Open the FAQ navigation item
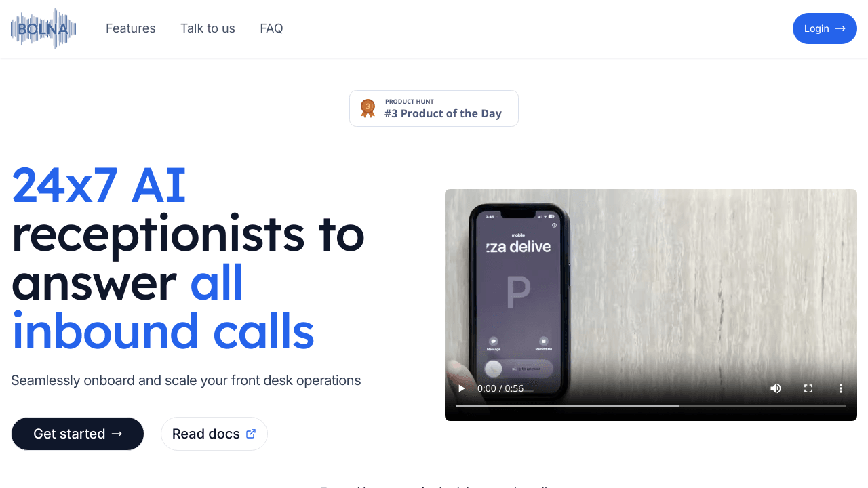This screenshot has width=868, height=488. pos(271,28)
